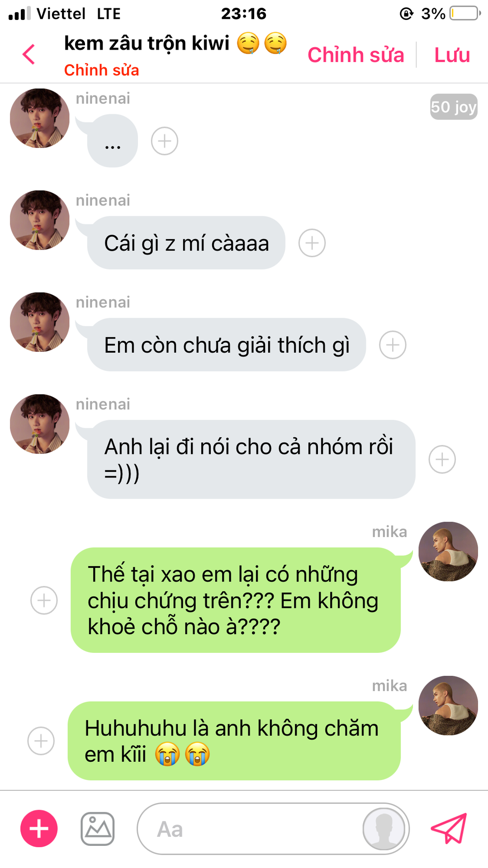The height and width of the screenshot is (868, 488).
Task: Tap mika avatar beside the last message
Action: 448,705
